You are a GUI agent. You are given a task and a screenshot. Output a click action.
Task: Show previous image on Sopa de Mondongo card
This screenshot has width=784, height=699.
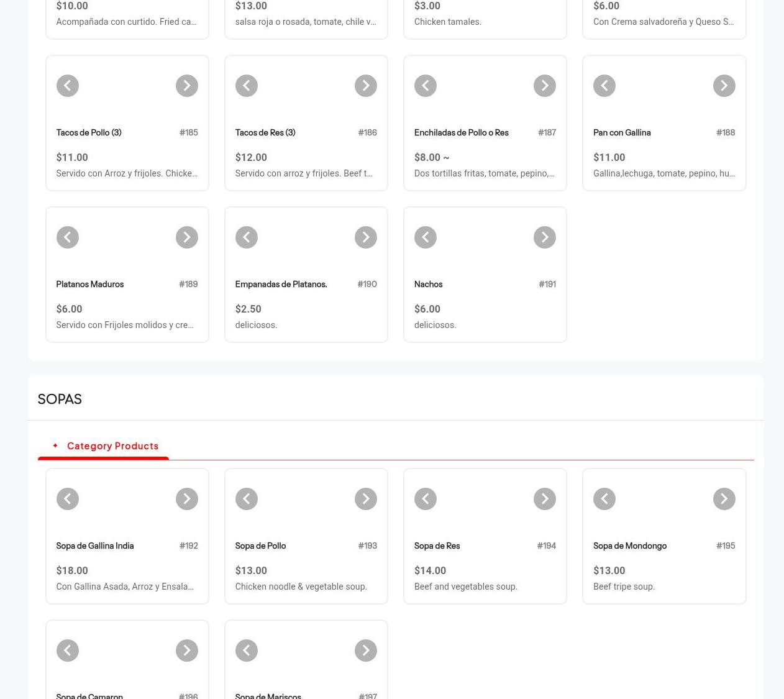604,499
